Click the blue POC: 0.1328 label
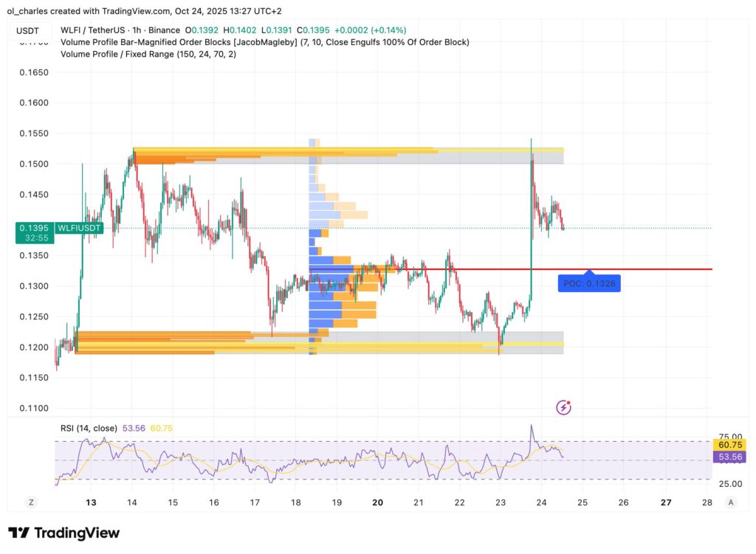This screenshot has width=756, height=554. point(588,282)
